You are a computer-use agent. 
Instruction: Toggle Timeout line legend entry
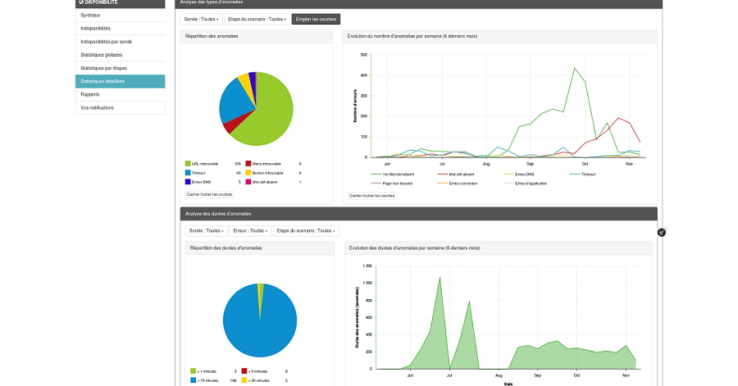pyautogui.click(x=583, y=174)
